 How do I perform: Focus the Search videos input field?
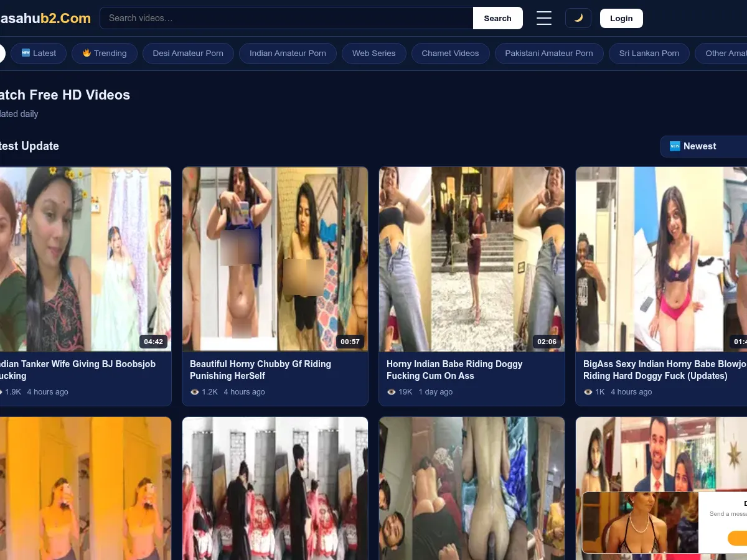click(286, 18)
